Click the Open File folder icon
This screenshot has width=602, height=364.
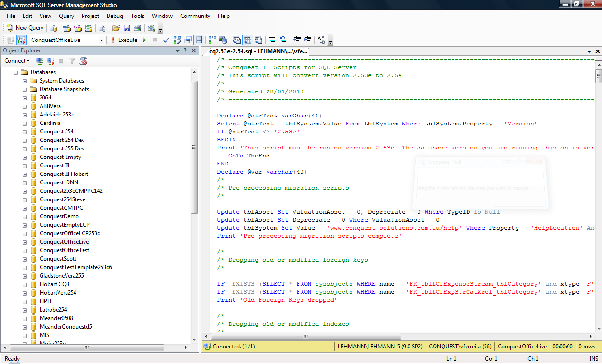pos(116,28)
